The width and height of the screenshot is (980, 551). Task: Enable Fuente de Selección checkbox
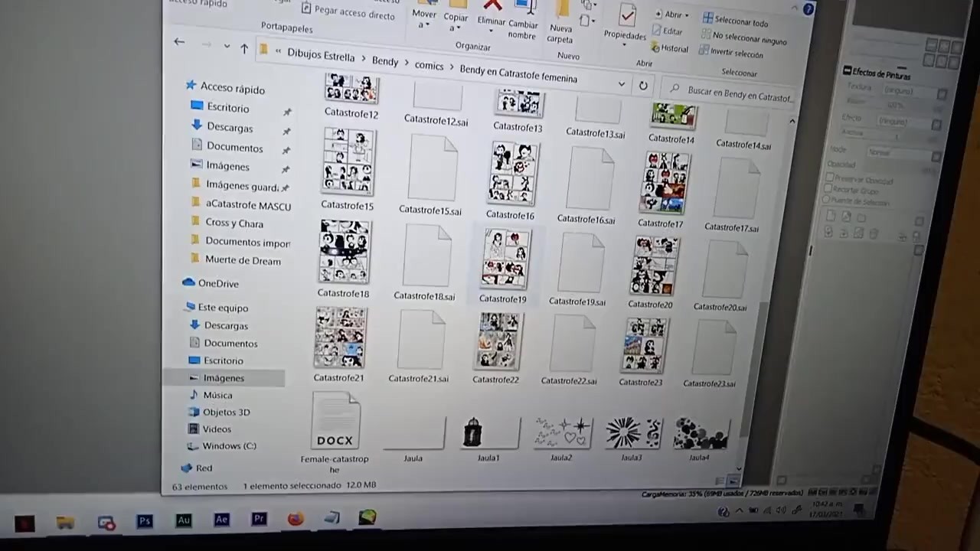click(x=827, y=200)
